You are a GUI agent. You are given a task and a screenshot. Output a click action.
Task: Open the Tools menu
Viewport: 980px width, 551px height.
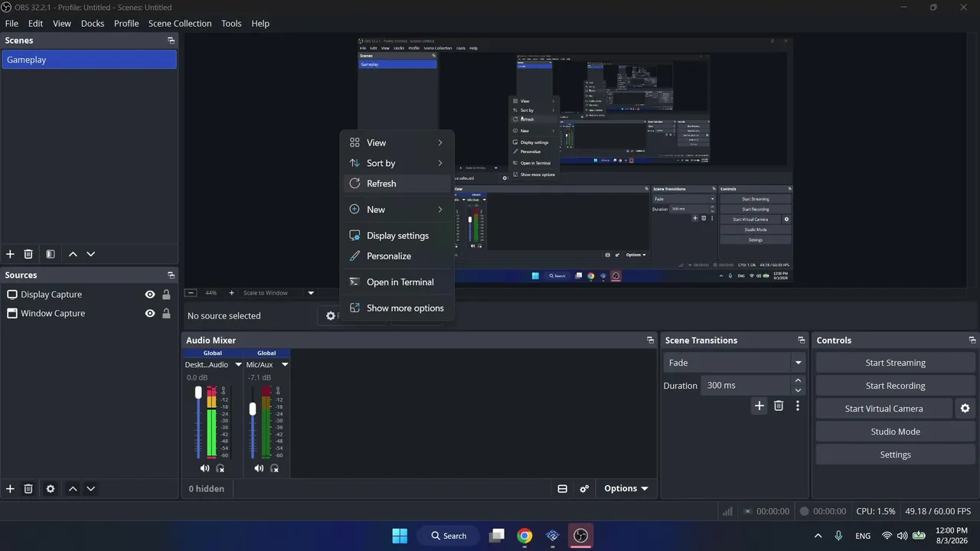[x=231, y=24]
